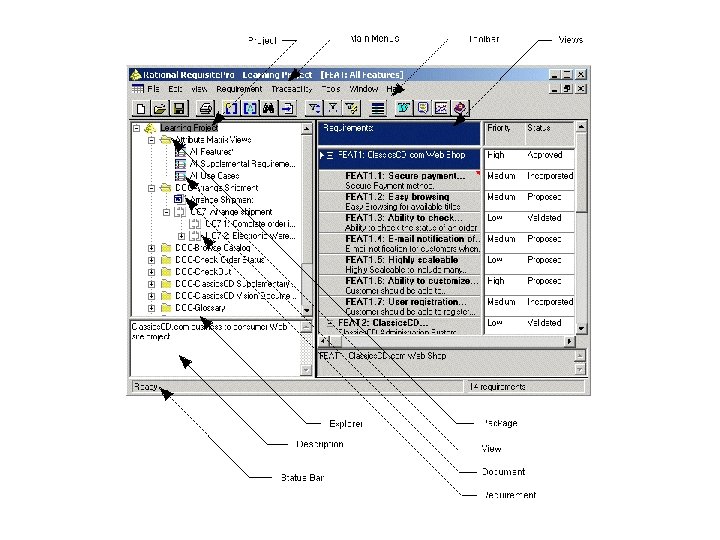This screenshot has height=540, width=720.
Task: Click the Status column header
Action: click(549, 134)
